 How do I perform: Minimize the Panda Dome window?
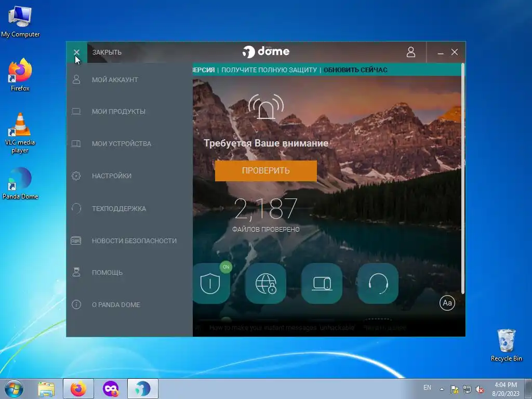441,52
